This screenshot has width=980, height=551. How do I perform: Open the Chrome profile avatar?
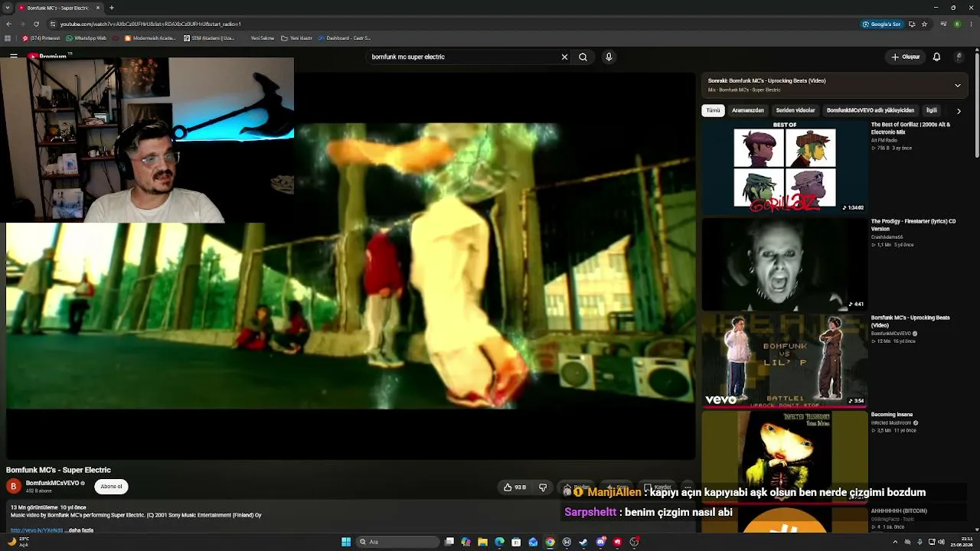[957, 24]
